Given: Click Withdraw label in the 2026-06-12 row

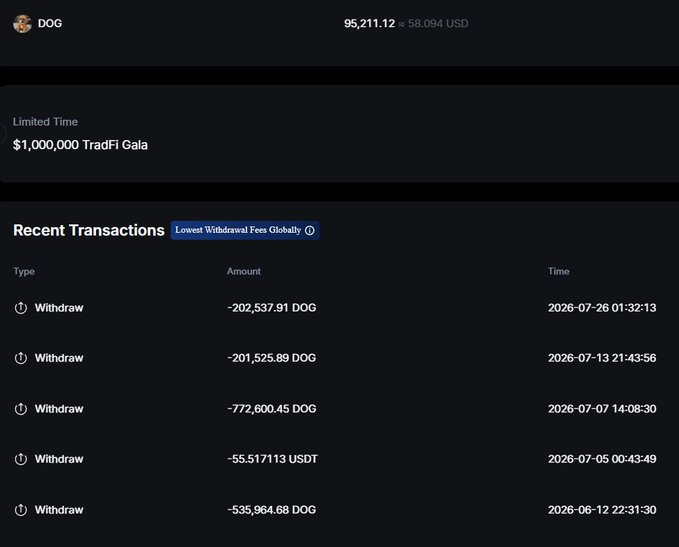Looking at the screenshot, I should coord(59,510).
